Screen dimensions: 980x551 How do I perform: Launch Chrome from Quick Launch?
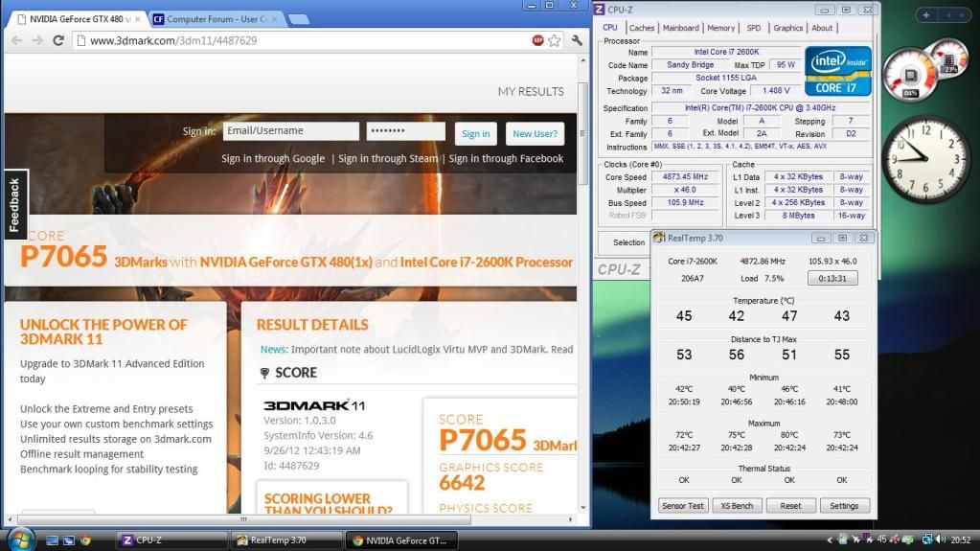click(85, 540)
